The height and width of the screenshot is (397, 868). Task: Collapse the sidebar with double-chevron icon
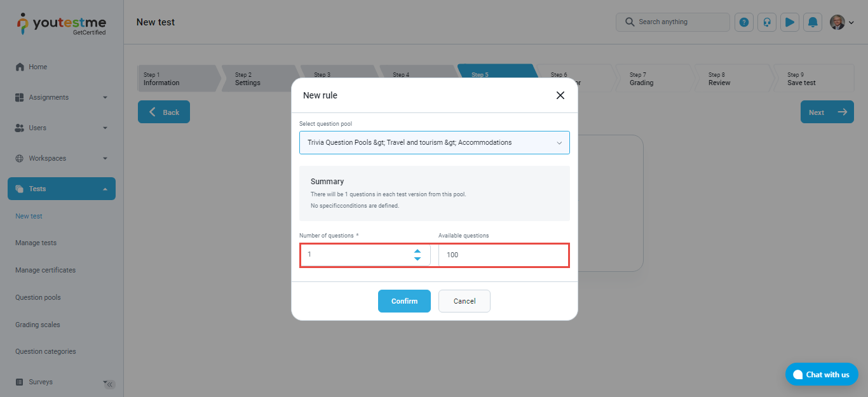click(109, 384)
